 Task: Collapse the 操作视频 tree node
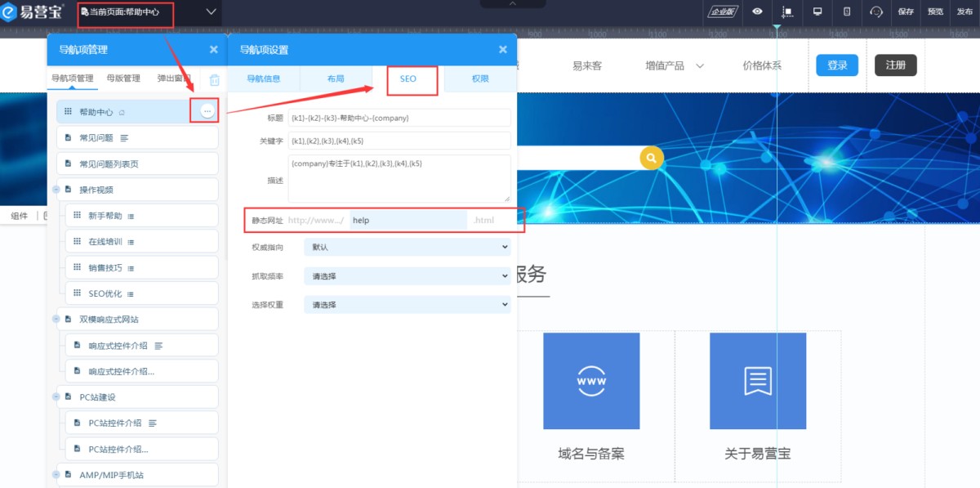click(56, 190)
